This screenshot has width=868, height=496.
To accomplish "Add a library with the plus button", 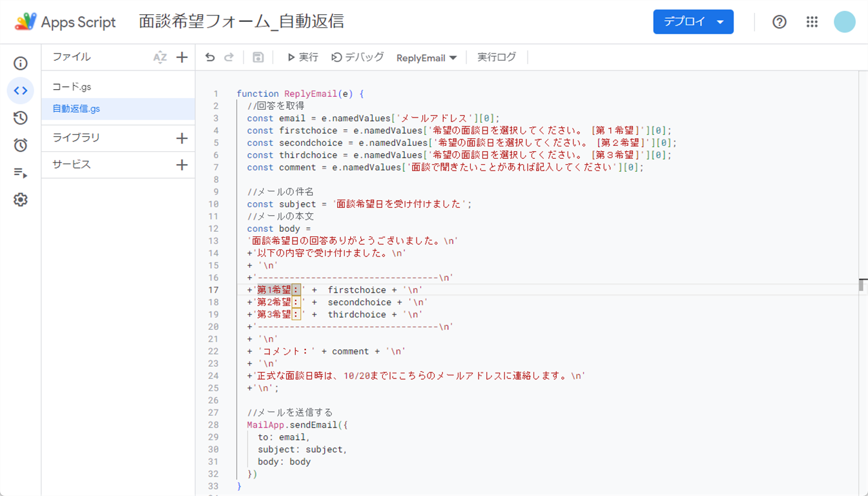I will click(x=181, y=138).
